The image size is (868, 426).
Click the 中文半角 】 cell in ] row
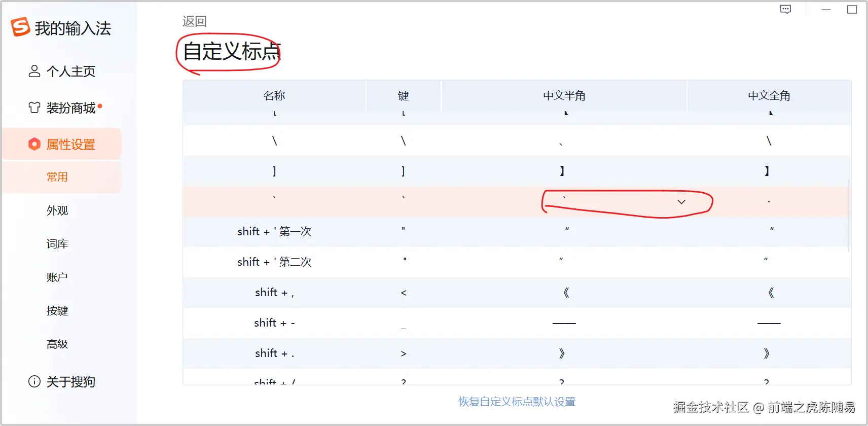tap(564, 171)
